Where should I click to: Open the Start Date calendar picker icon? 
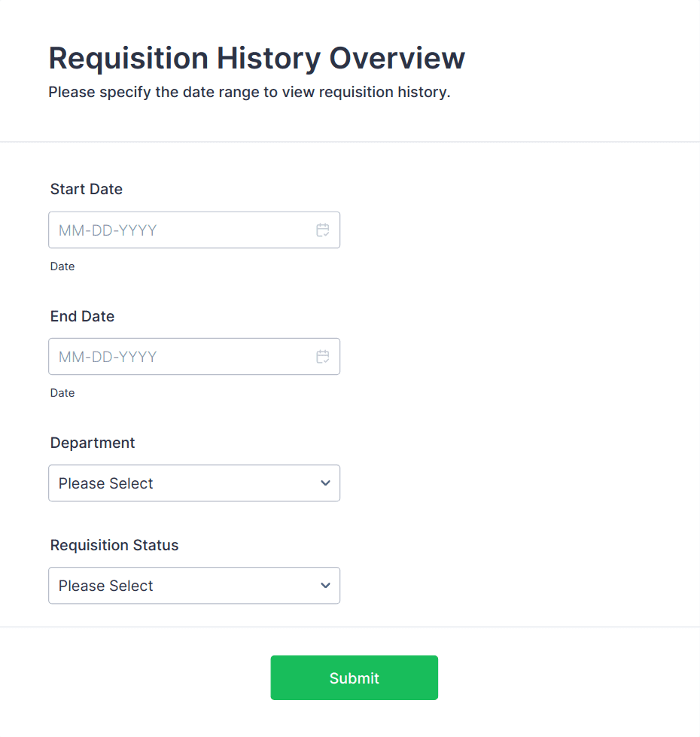point(323,230)
